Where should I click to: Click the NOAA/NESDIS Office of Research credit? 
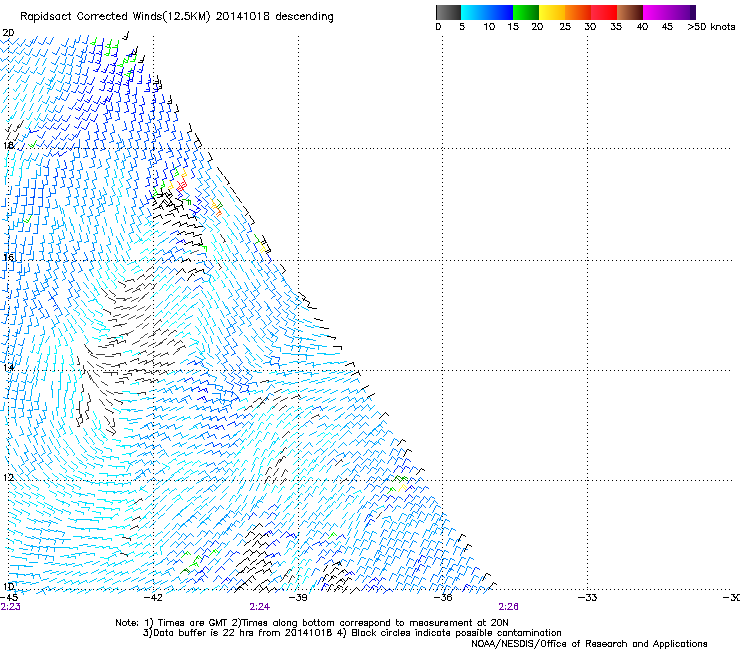[589, 644]
